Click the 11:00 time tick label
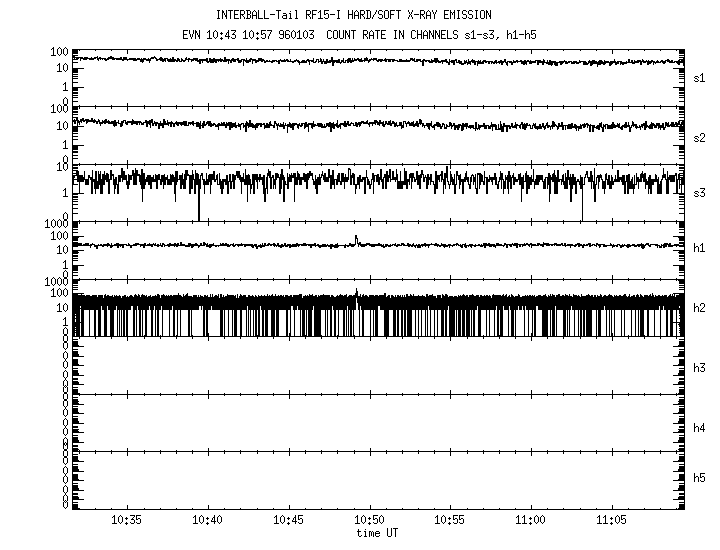 click(530, 521)
